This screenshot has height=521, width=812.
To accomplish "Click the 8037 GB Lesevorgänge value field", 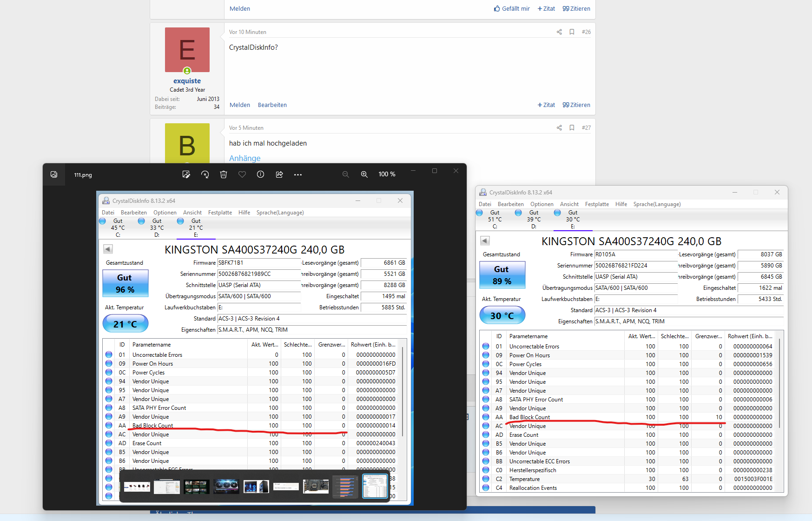I will (x=760, y=254).
